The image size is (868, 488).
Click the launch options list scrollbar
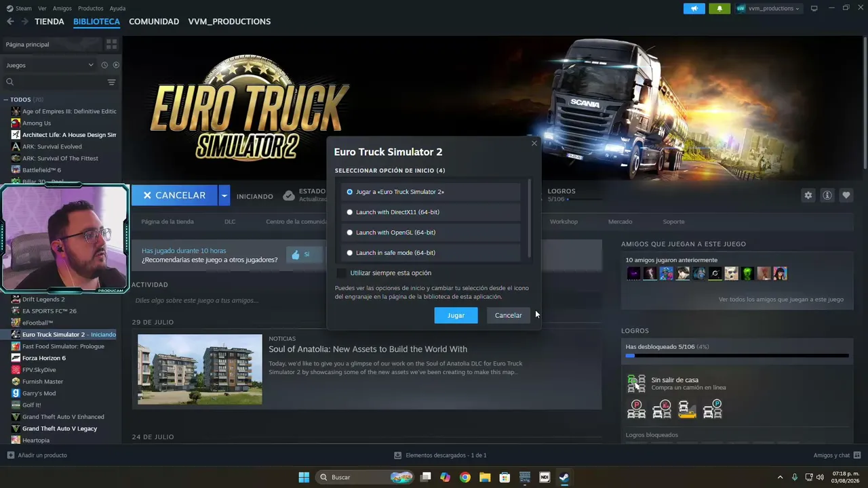point(529,219)
